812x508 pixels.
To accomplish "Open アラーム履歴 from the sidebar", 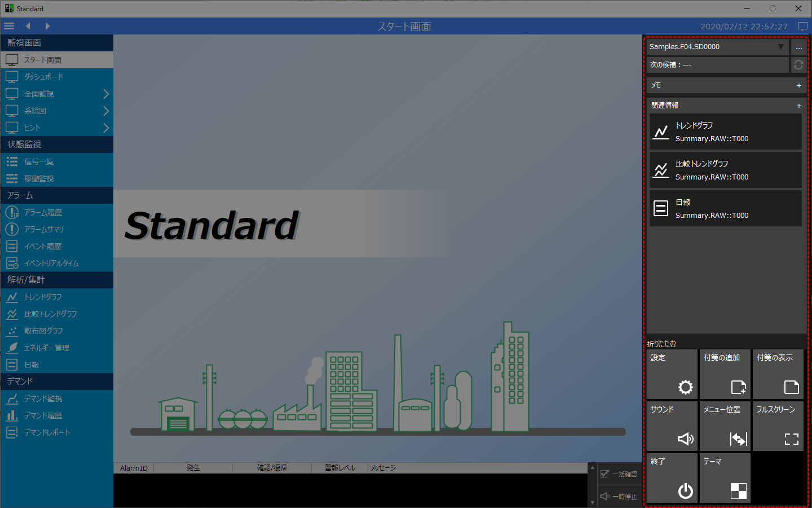I will click(43, 212).
